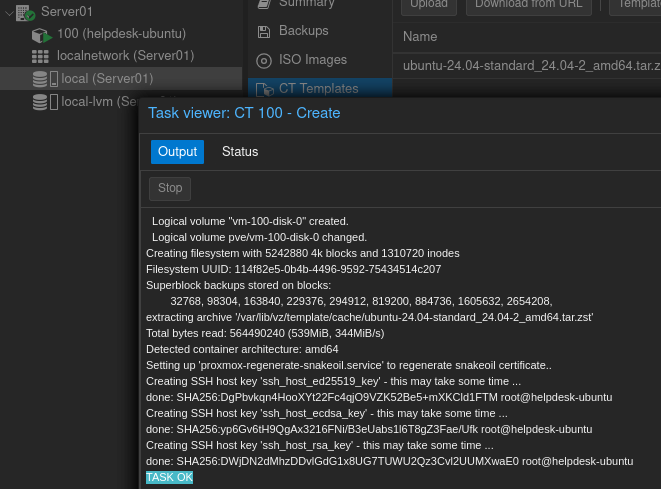Click the ssh_host_ecdsa_key creation line
The width and height of the screenshot is (661, 489).
[327, 414]
